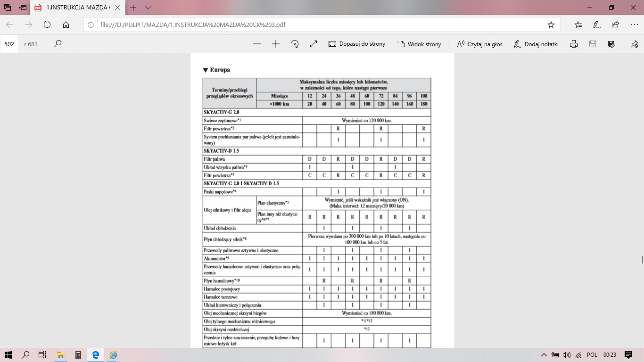Toggle Czytaj na głos read aloud
This screenshot has height=362, width=644.
click(479, 44)
